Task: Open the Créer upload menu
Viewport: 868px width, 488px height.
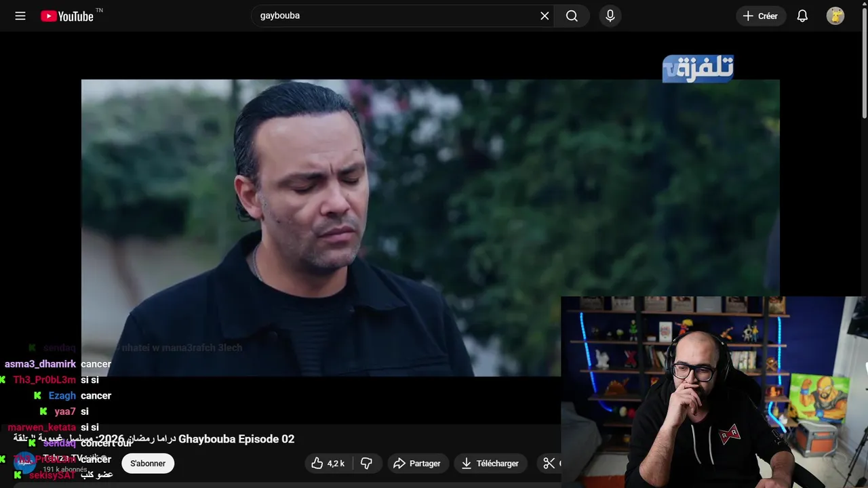Action: click(x=761, y=16)
